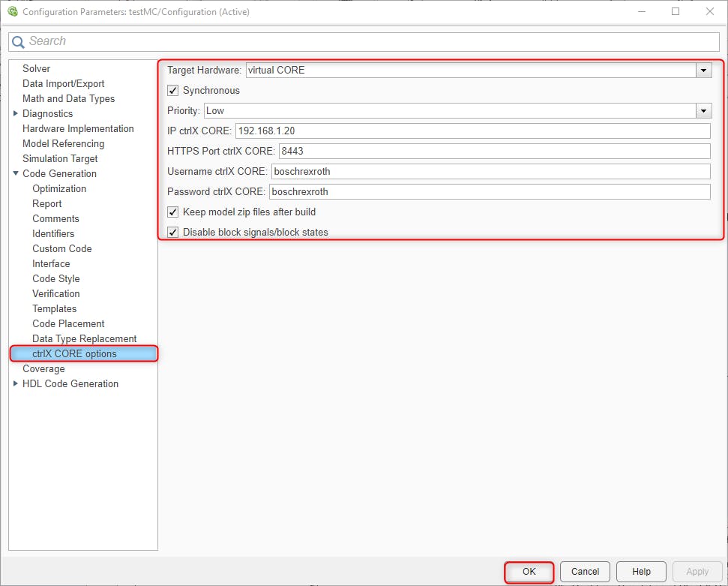This screenshot has width=728, height=586.
Task: Select Coverage pane
Action: 43,368
